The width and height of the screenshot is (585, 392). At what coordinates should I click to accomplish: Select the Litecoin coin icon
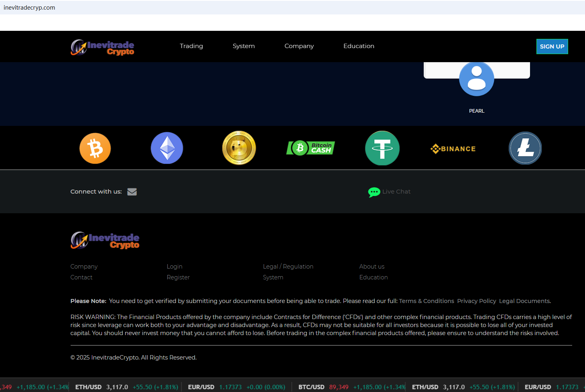pos(525,148)
